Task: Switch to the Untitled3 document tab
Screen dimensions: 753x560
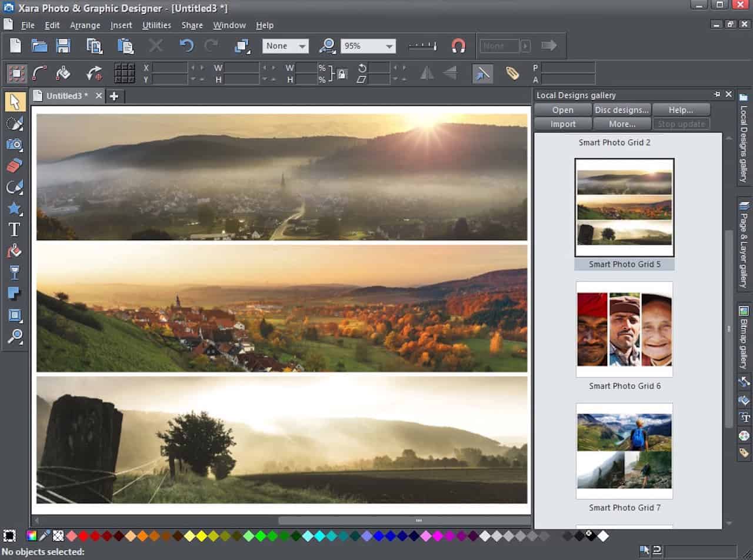Action: 68,96
